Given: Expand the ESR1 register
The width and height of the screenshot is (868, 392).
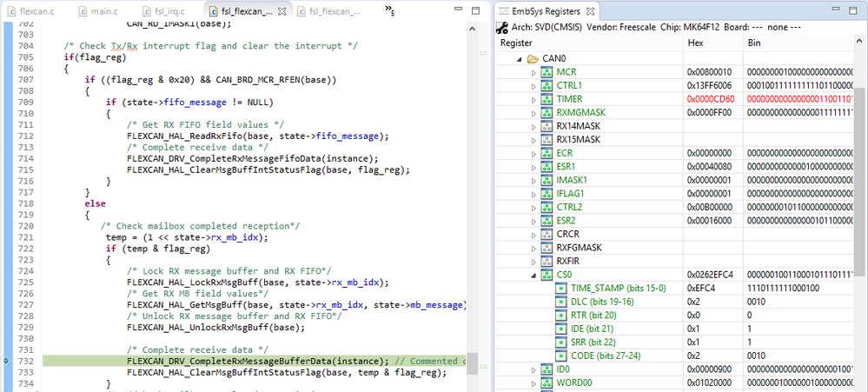Looking at the screenshot, I should coord(533,167).
